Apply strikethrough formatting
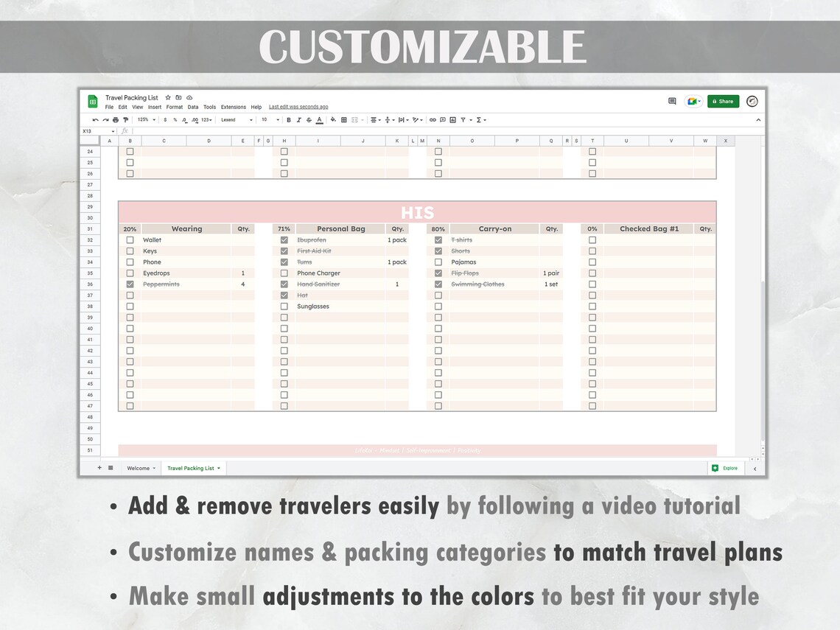The height and width of the screenshot is (630, 840). [309, 119]
